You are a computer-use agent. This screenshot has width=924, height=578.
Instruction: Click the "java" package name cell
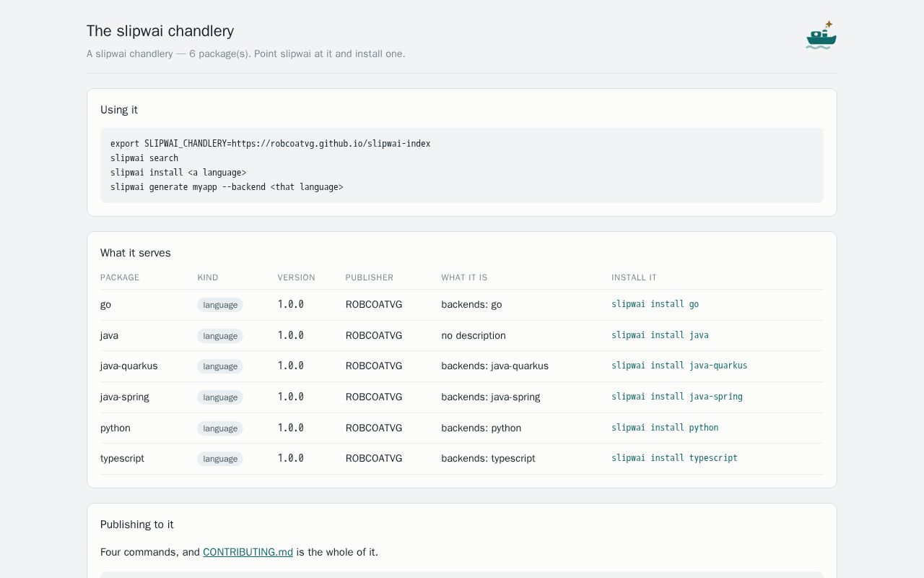(x=109, y=335)
